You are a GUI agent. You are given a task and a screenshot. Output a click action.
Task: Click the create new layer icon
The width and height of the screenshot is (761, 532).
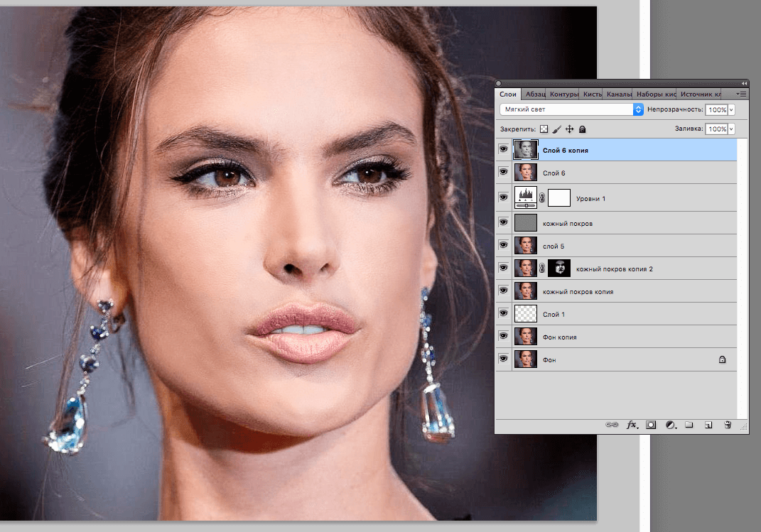point(708,425)
